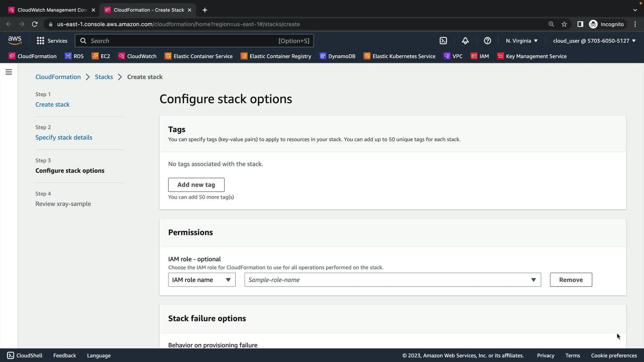The height and width of the screenshot is (362, 644).
Task: Open the notifications bell
Action: [465, 41]
